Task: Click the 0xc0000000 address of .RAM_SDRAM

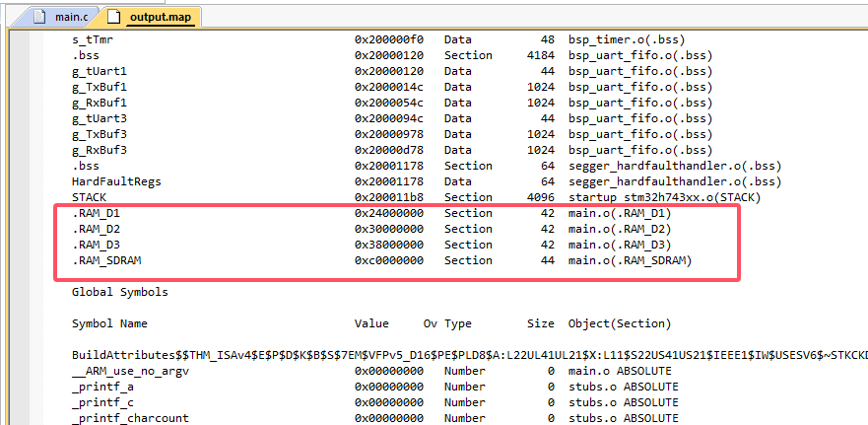Action: (389, 260)
